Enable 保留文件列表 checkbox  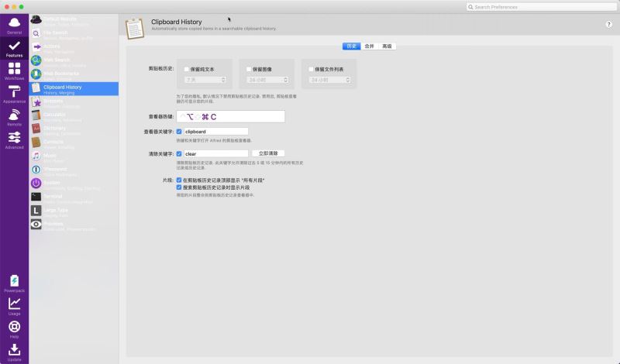311,69
